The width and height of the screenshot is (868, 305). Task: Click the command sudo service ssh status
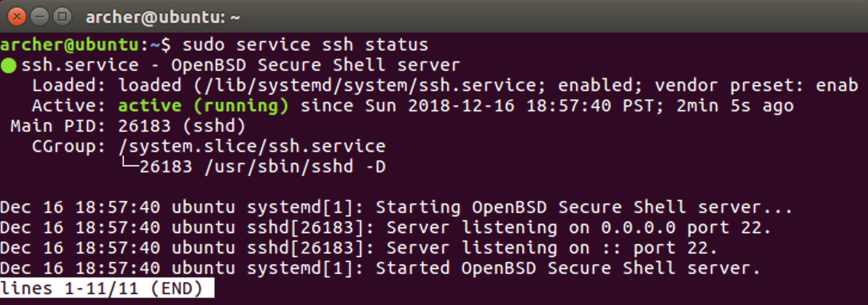tap(305, 45)
